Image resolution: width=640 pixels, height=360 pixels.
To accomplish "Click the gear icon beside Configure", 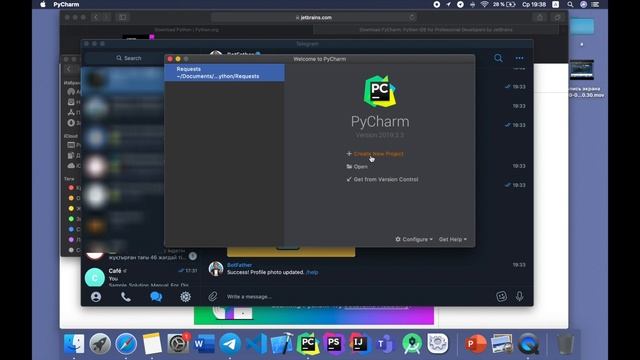I will coord(398,239).
